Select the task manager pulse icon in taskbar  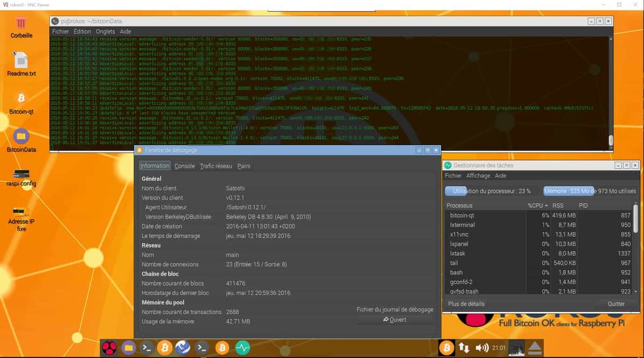[x=242, y=348]
